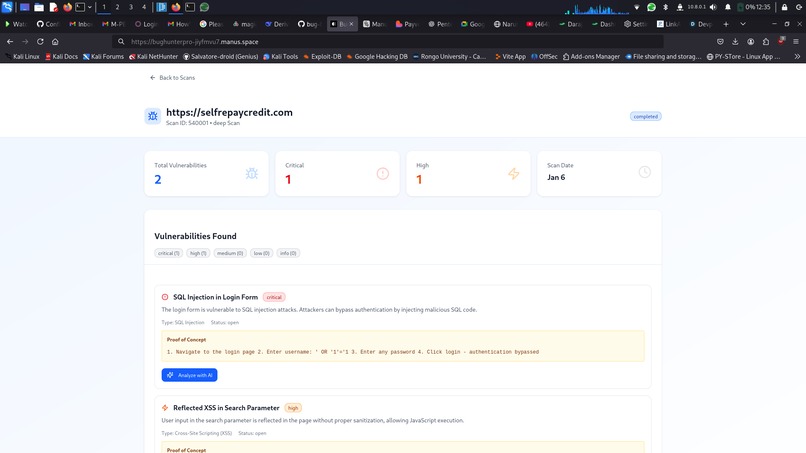Go back in browser history
Screen dimensions: 806x453
click(x=10, y=42)
